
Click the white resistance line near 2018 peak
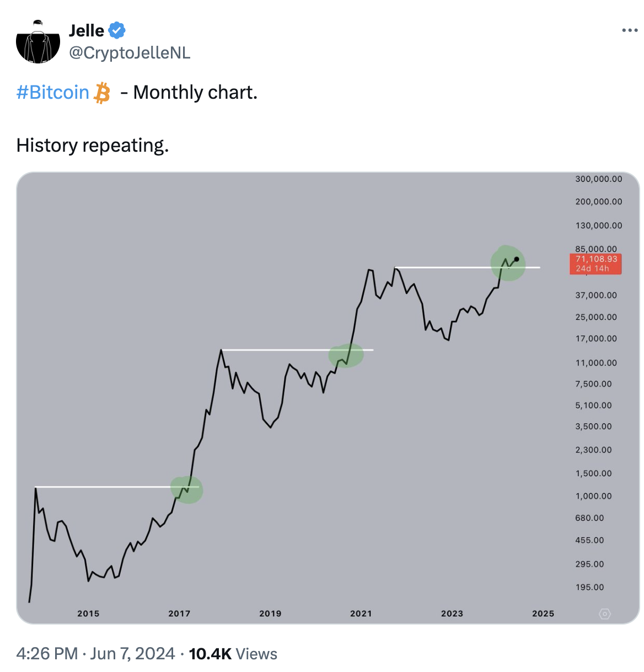tap(297, 350)
